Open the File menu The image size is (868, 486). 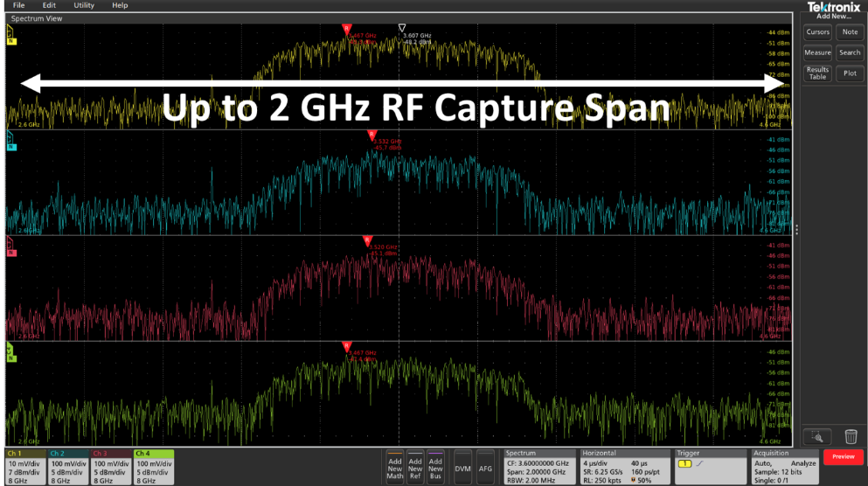coord(19,5)
